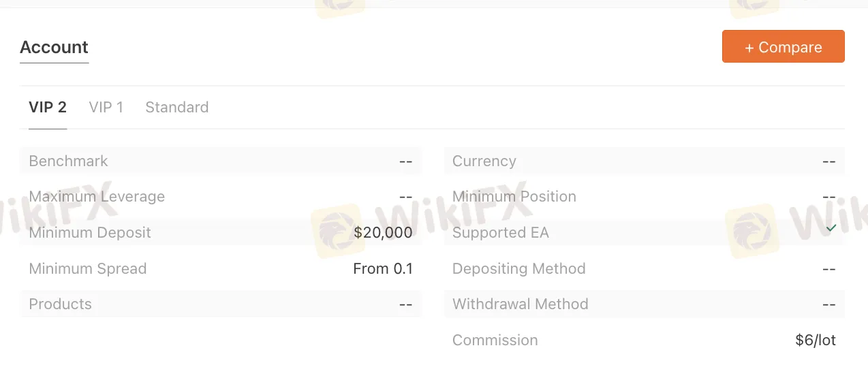This screenshot has height=365, width=868.
Task: Click the Products row label
Action: tap(60, 304)
